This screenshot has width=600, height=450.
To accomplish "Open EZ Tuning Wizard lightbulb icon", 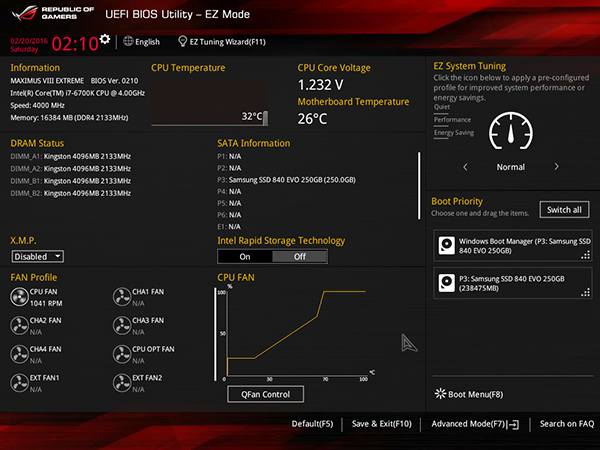I will (183, 41).
